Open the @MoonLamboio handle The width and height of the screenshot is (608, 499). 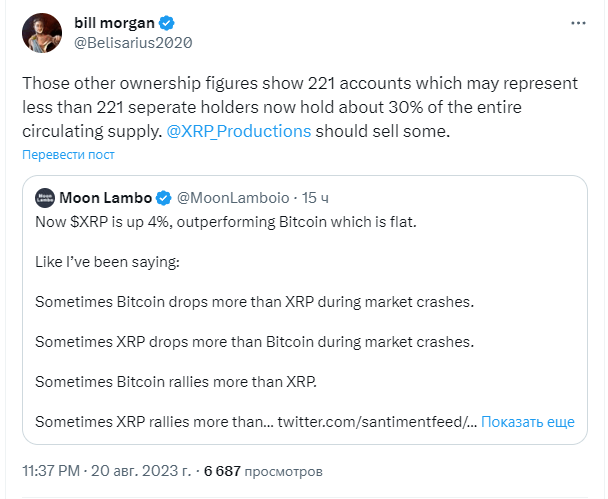[x=233, y=198]
